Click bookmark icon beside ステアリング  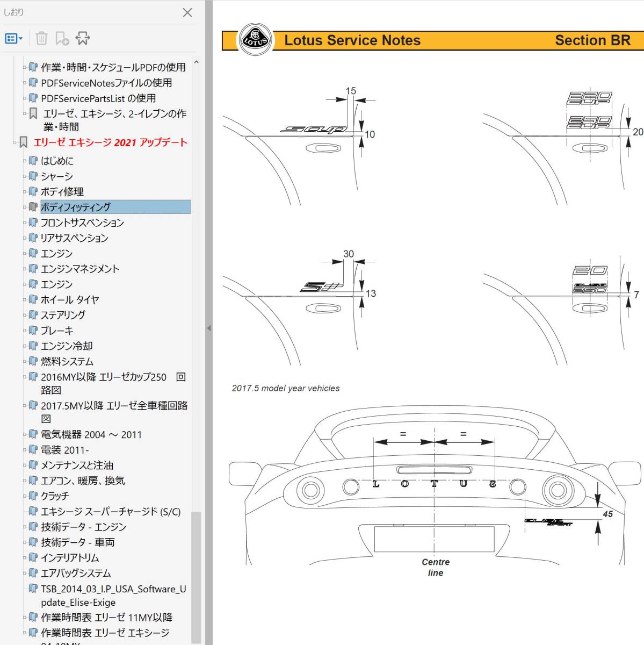point(33,315)
